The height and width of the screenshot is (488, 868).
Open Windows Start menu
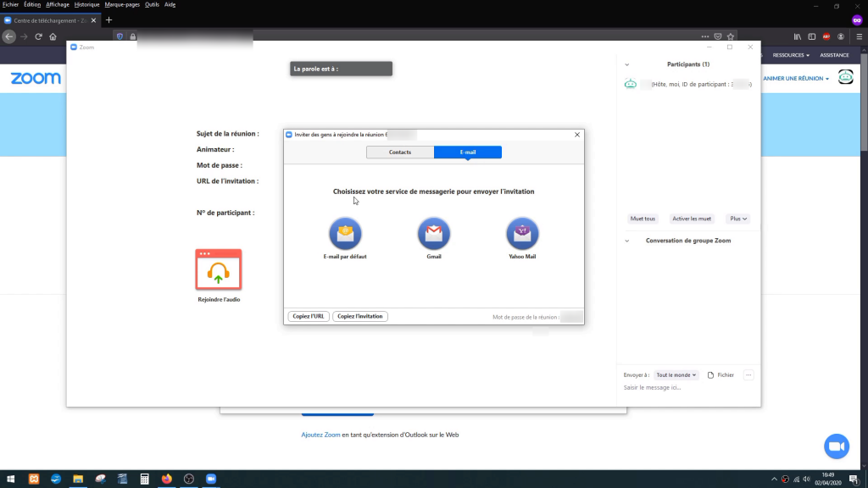pos(10,479)
